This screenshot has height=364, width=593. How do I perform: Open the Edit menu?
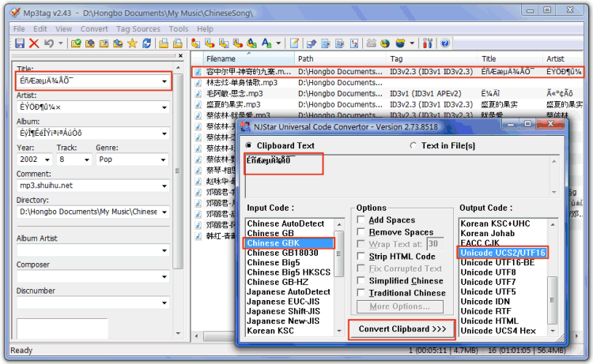pos(40,28)
